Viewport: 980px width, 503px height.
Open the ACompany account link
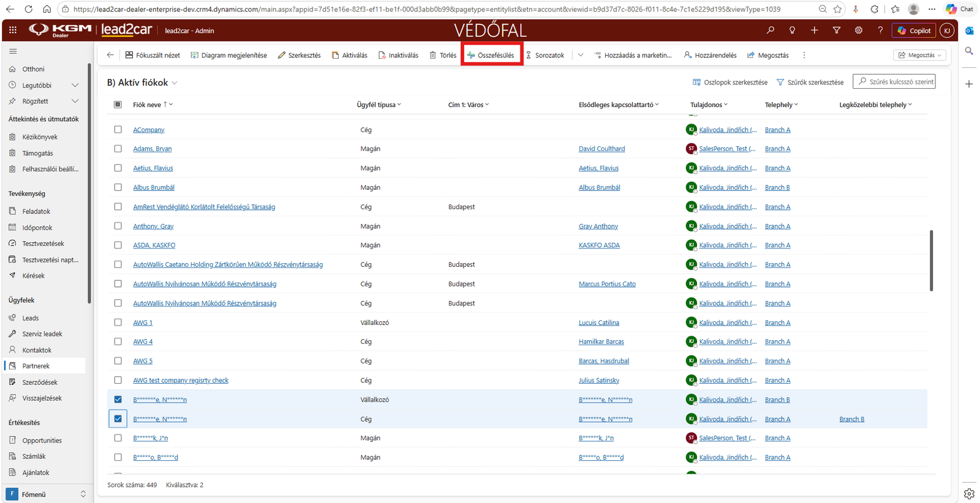(149, 130)
